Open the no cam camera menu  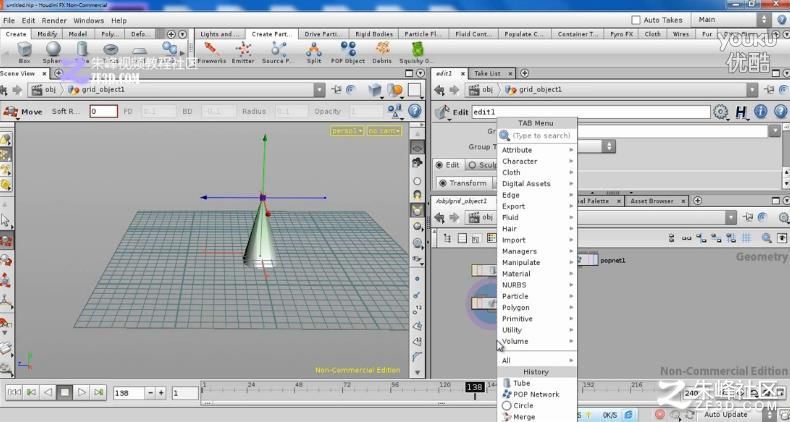[x=384, y=131]
